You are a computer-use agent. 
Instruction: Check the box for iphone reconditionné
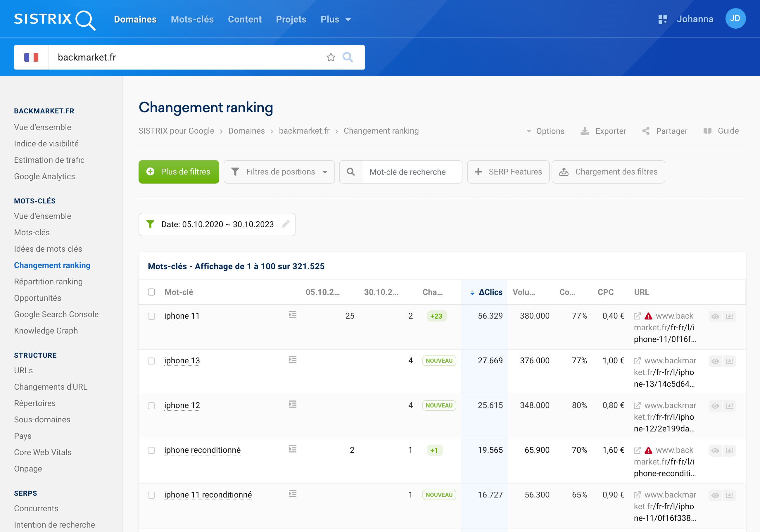(x=151, y=450)
